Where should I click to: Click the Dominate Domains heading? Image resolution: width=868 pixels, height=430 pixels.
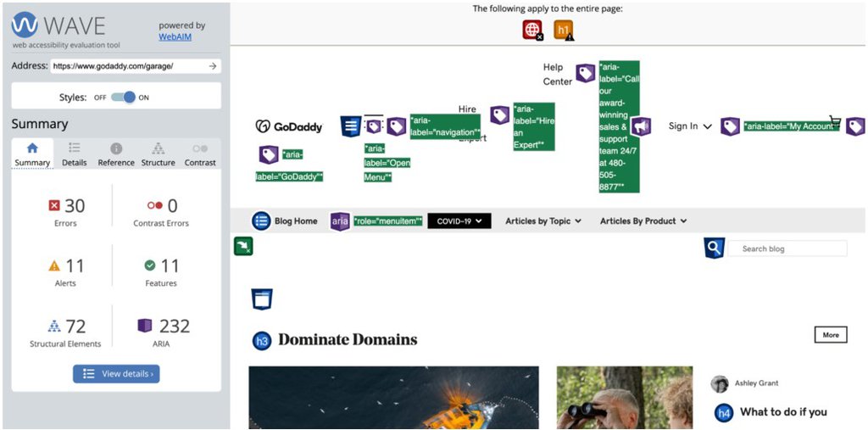point(348,340)
